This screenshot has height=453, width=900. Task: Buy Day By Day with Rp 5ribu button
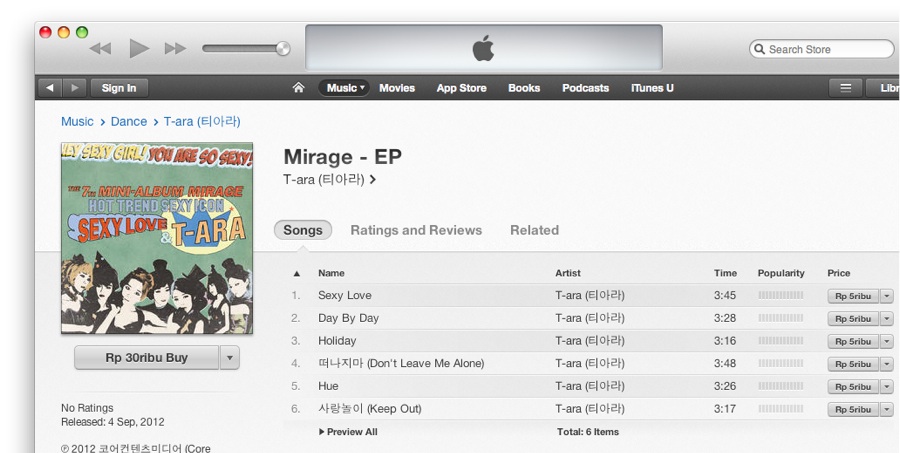(853, 319)
